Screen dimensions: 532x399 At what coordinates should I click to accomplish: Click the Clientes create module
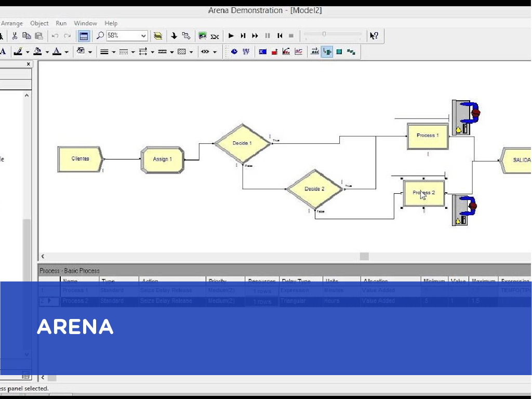coord(80,159)
